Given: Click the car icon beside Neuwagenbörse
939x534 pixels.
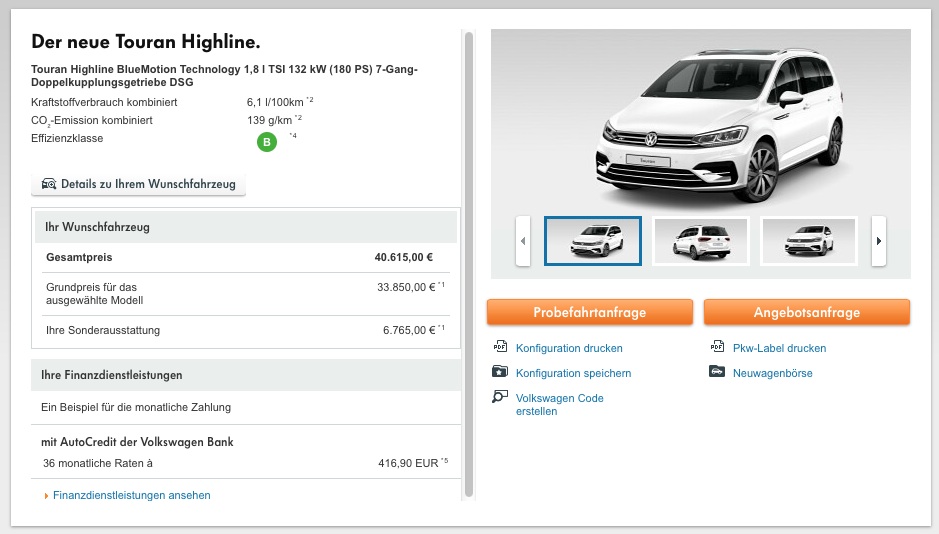Looking at the screenshot, I should (x=717, y=371).
